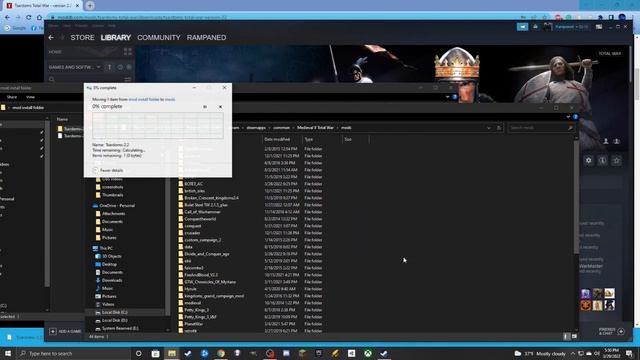Open 3D Objects in navigation pane
This screenshot has width=640, height=360.
pyautogui.click(x=111, y=256)
